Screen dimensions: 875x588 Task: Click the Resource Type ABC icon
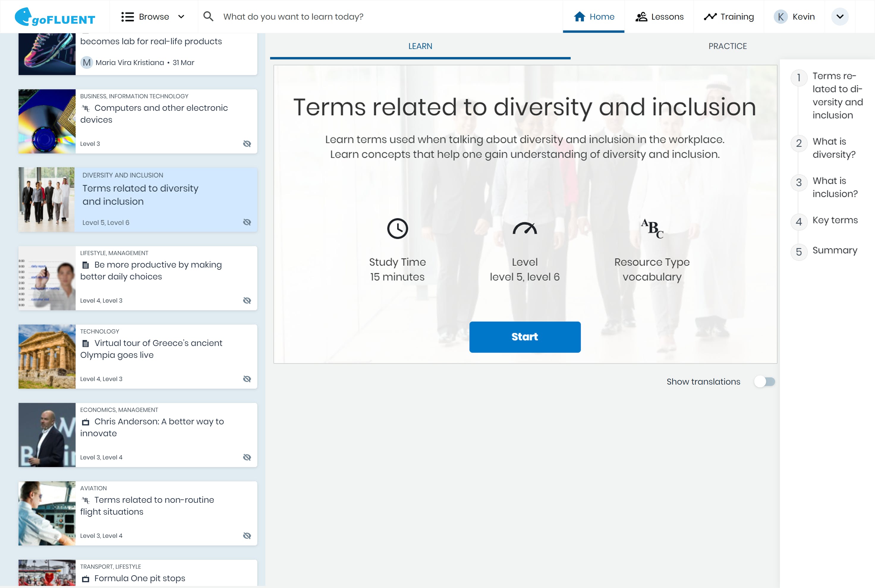pos(652,228)
